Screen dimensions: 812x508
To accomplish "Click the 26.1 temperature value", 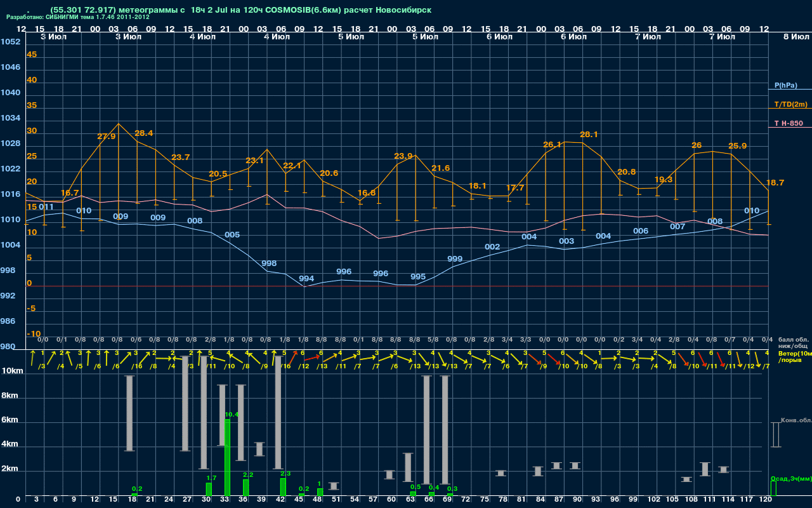I will (x=553, y=145).
